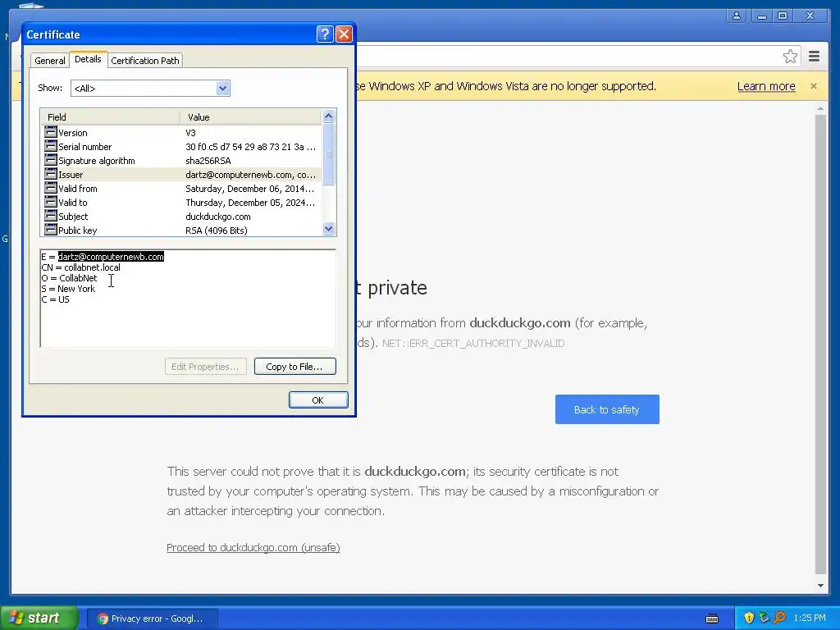Click S = New York line
Viewport: 840px width, 630px height.
68,289
